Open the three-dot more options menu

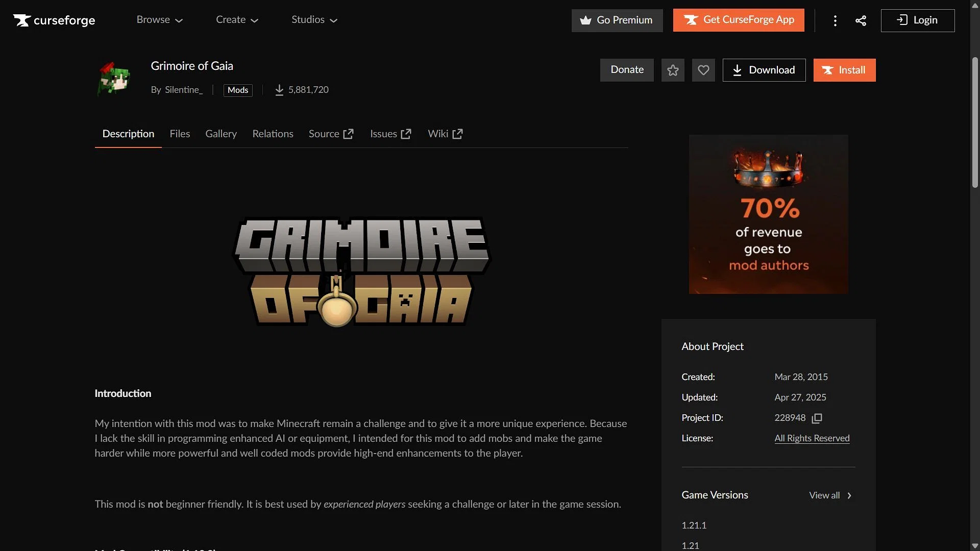pyautogui.click(x=835, y=20)
